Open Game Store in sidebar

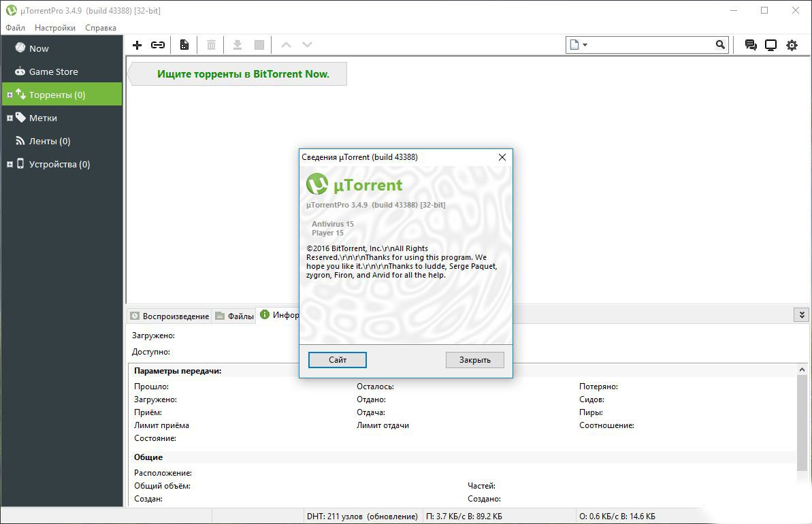(62, 71)
